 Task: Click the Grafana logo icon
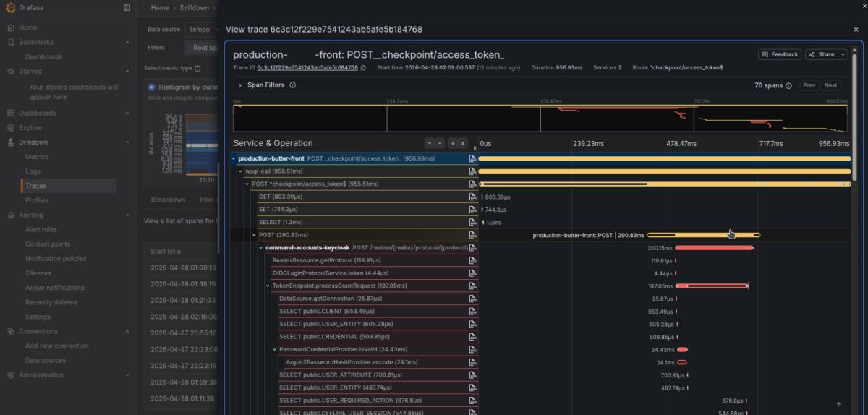(12, 7)
